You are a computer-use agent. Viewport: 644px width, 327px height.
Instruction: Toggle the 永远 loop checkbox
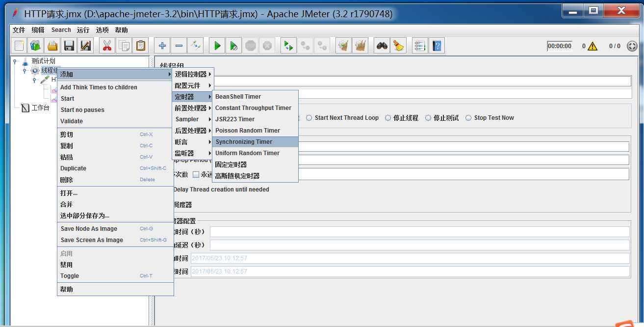[196, 174]
